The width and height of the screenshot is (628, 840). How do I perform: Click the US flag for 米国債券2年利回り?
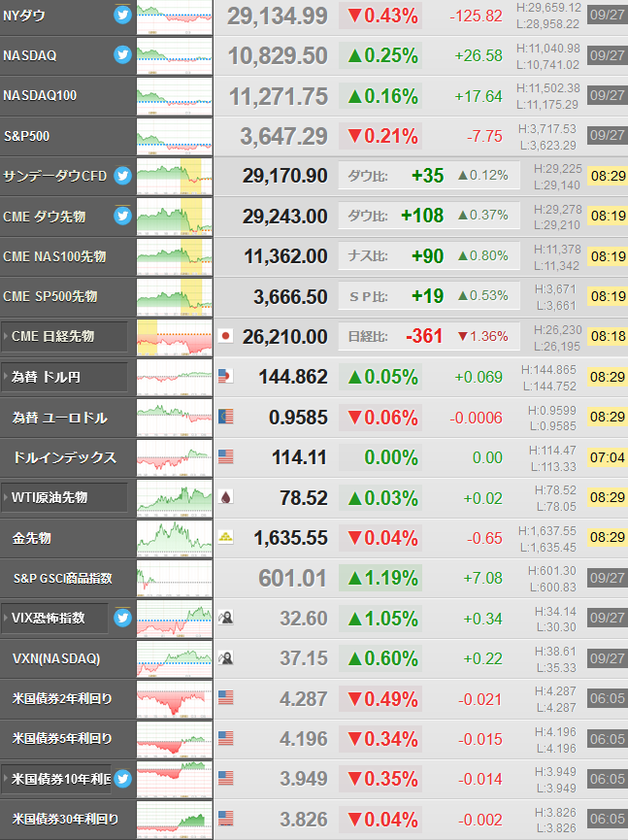pyautogui.click(x=225, y=698)
